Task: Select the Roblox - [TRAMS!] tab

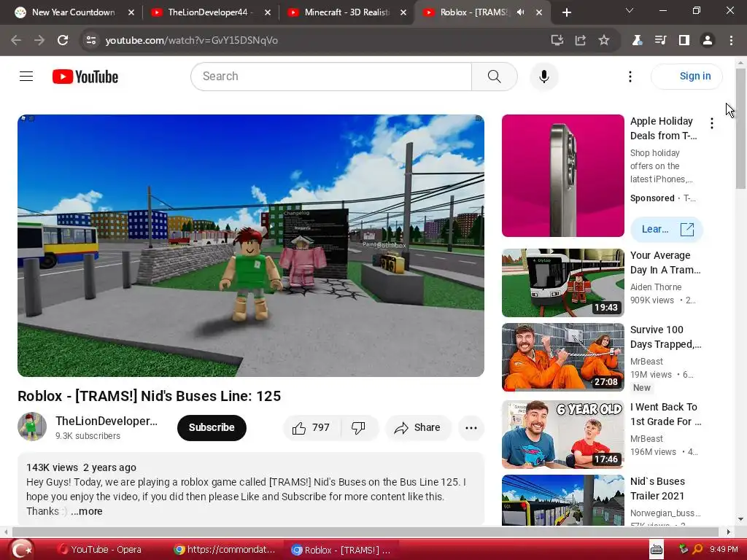Action: [x=473, y=12]
